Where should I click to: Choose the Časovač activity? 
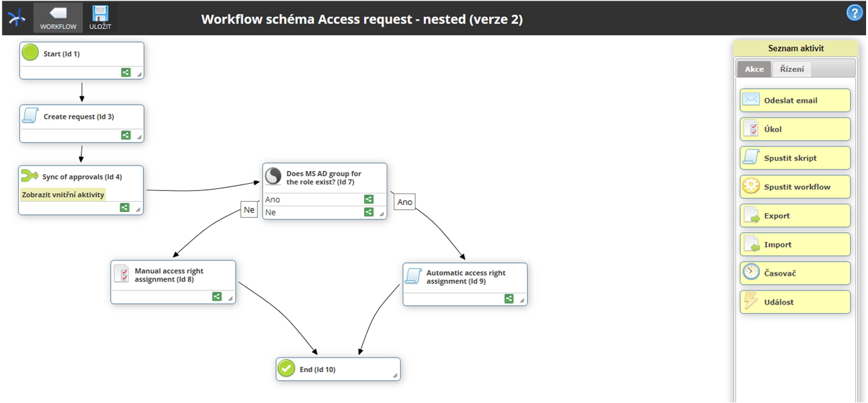coord(795,273)
